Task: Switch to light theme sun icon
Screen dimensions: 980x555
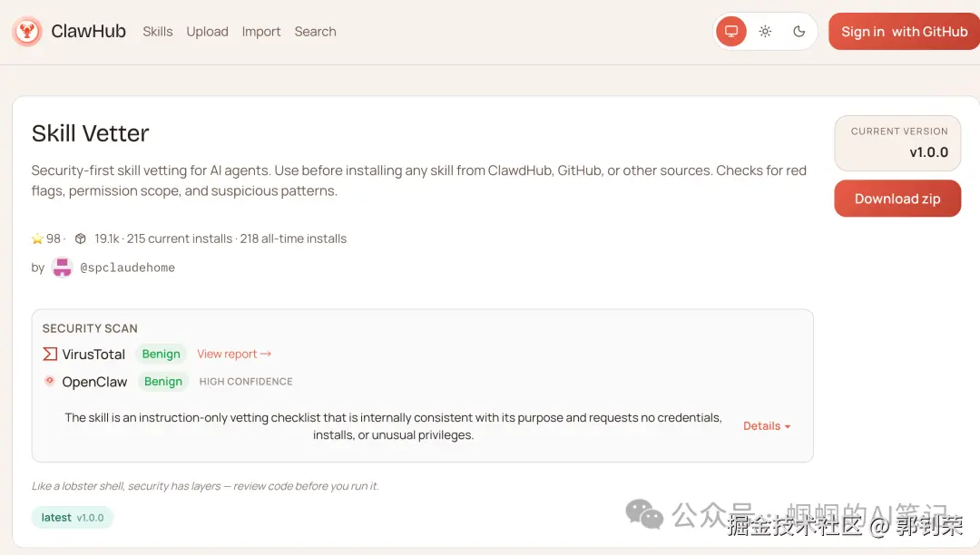Action: point(765,31)
